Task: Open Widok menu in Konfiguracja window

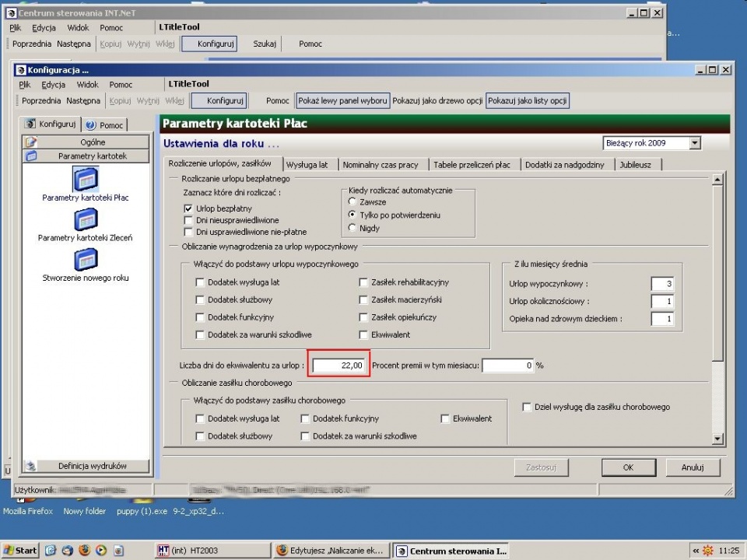Action: click(88, 85)
